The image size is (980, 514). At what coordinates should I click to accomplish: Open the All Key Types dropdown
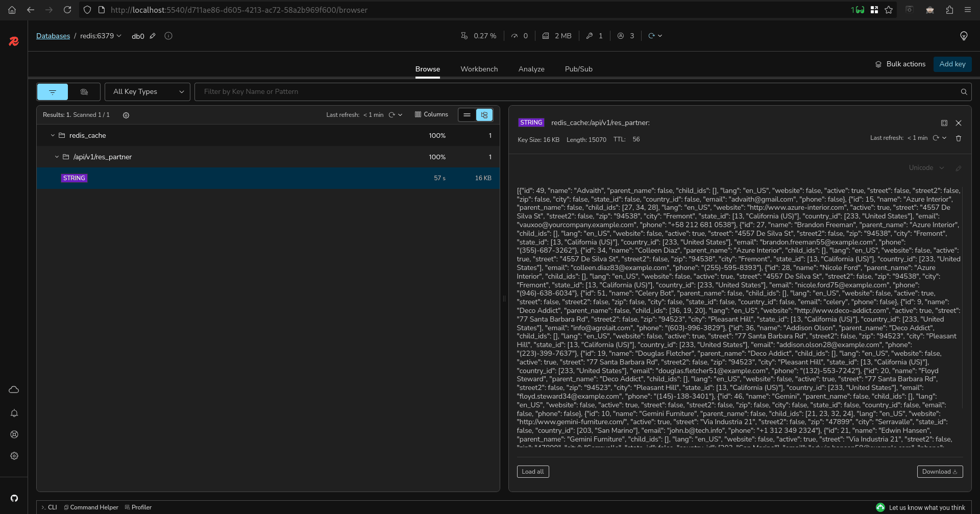pyautogui.click(x=147, y=91)
